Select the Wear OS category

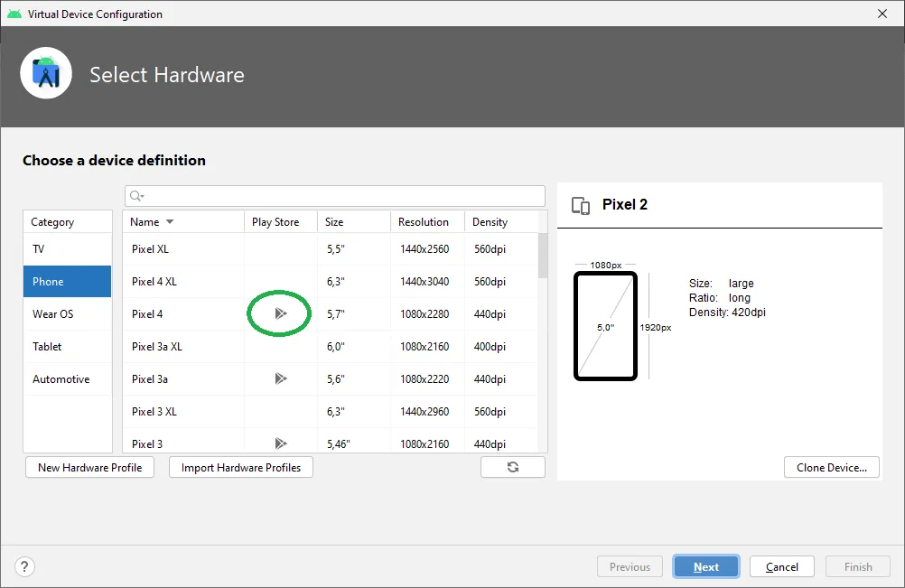[x=68, y=314]
